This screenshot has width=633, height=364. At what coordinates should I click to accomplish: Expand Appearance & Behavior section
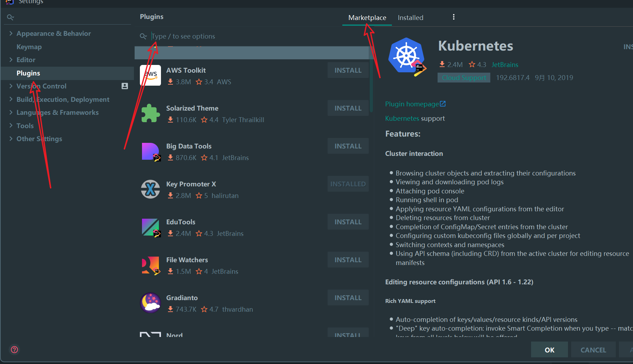pos(11,33)
